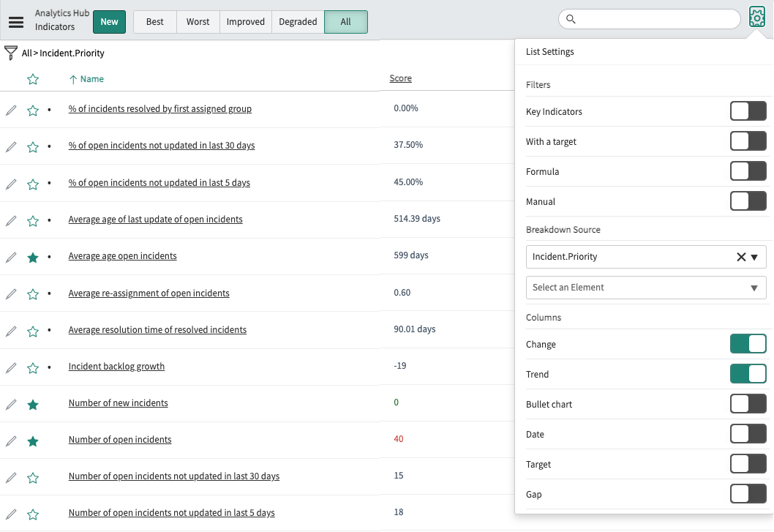Disable the Change column toggle
Screen dimensions: 774x532
(748, 344)
